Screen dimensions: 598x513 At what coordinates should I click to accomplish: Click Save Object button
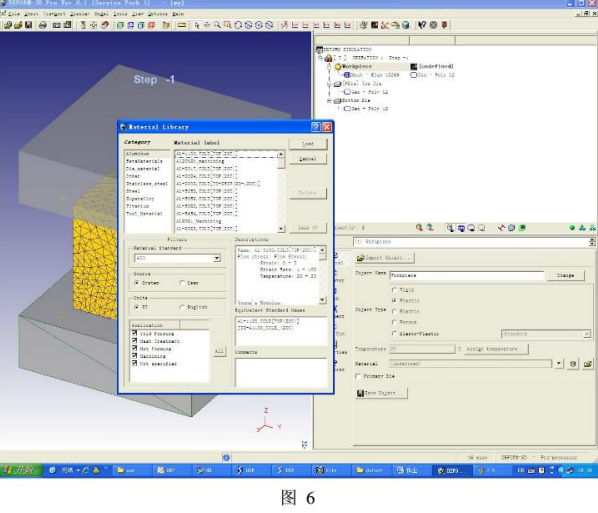[381, 393]
